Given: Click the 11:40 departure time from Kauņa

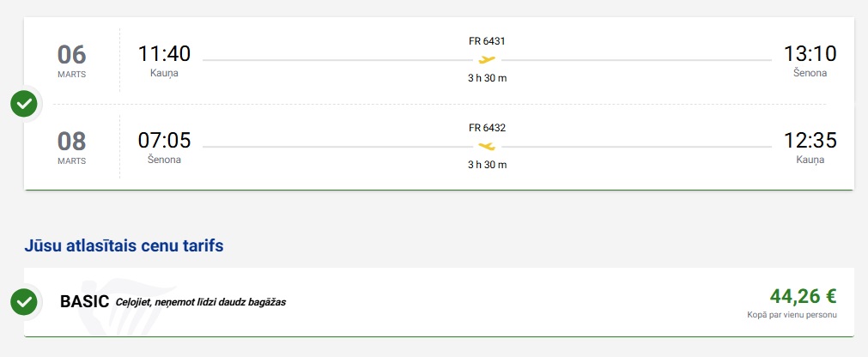Looking at the screenshot, I should pyautogui.click(x=164, y=54).
